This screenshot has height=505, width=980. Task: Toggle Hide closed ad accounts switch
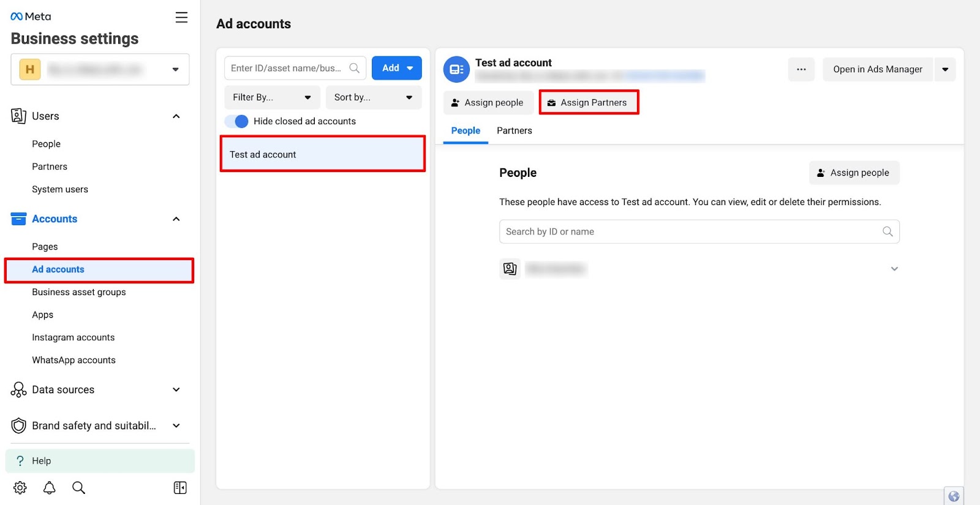pos(236,121)
